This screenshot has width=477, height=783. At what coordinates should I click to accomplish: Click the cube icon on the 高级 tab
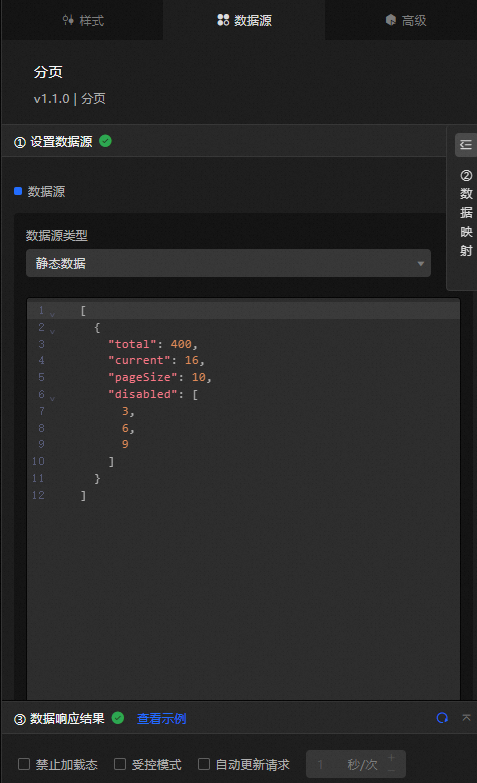coord(391,19)
